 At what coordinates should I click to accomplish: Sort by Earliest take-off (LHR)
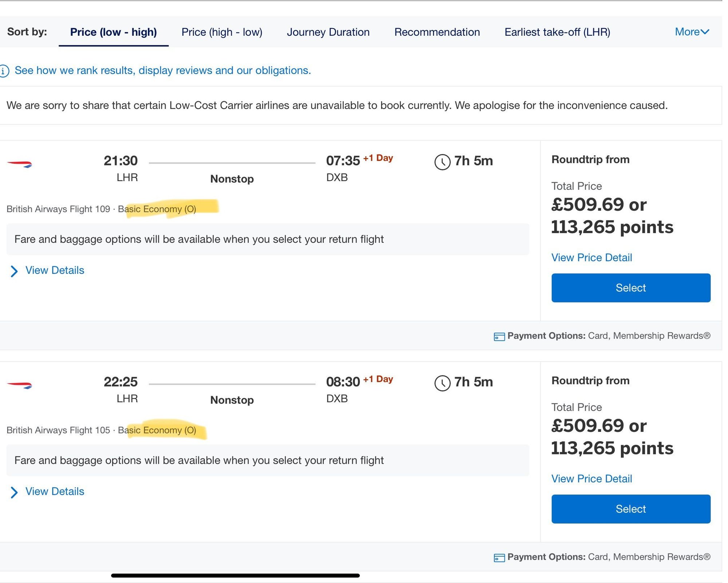click(557, 32)
